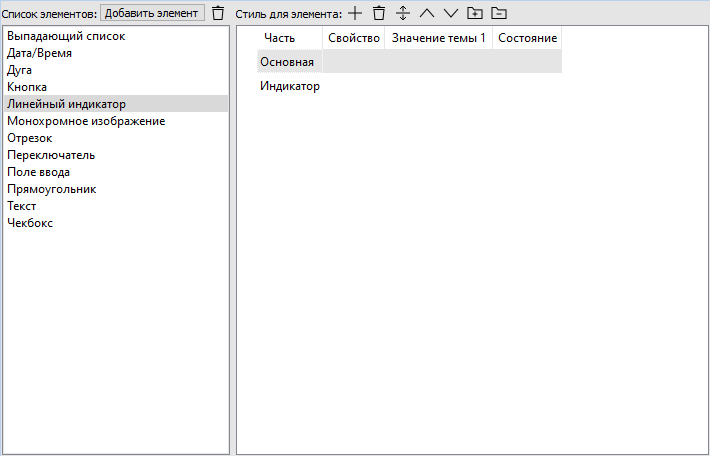This screenshot has width=710, height=456.
Task: Select the Основная part row
Action: [287, 62]
